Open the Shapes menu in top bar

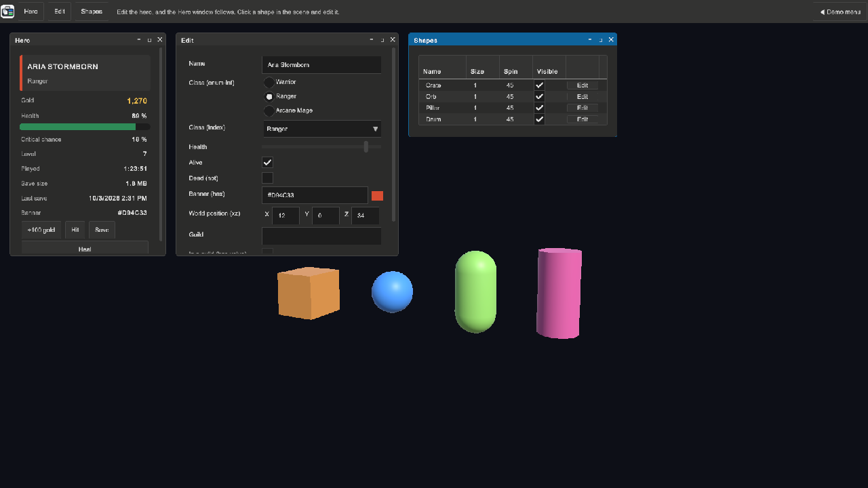92,12
